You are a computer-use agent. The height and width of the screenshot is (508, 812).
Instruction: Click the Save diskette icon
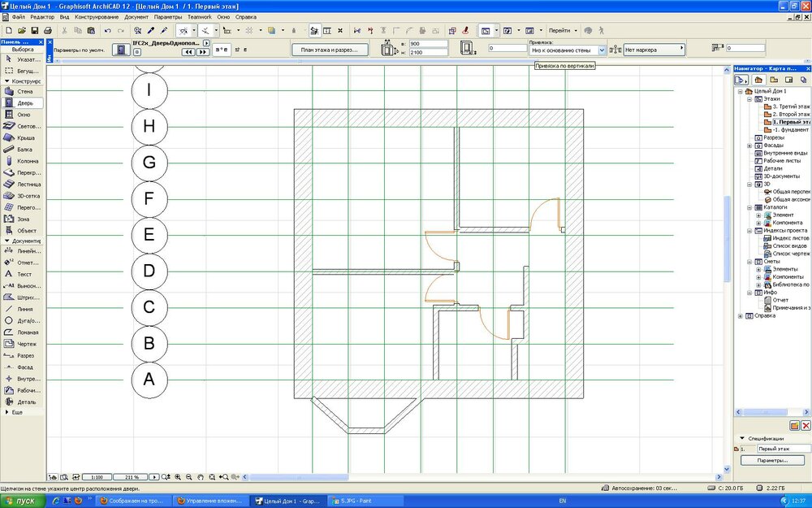(35, 31)
